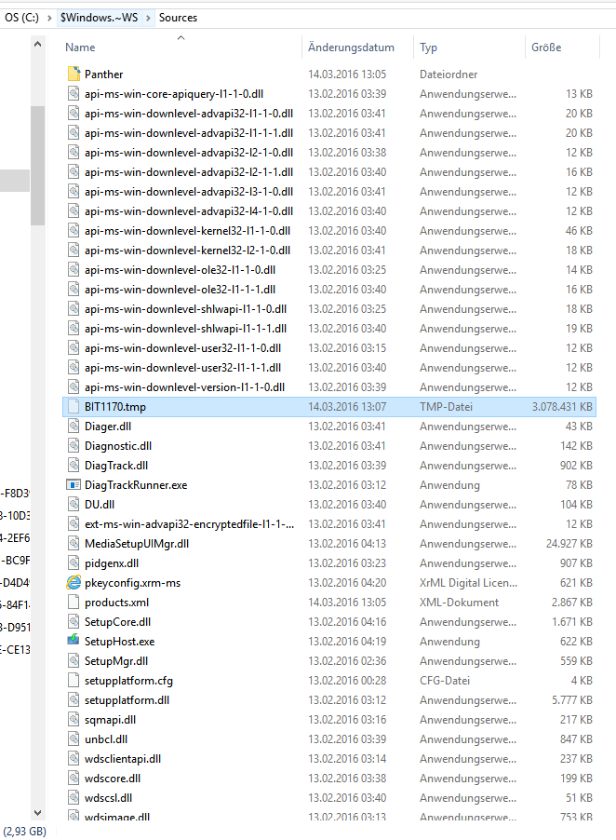Viewport: 616px width, 840px height.
Task: Toggle sort direction arrow above Name column
Action: pos(181,37)
